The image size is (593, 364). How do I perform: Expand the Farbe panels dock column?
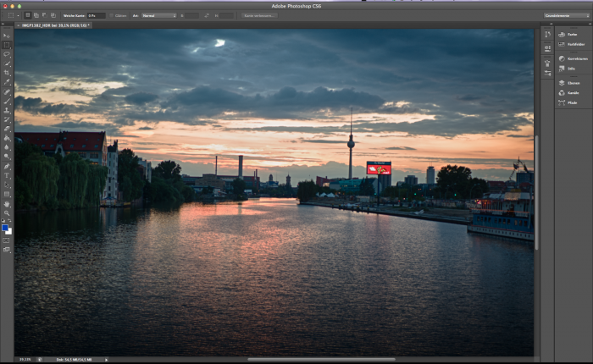click(590, 24)
